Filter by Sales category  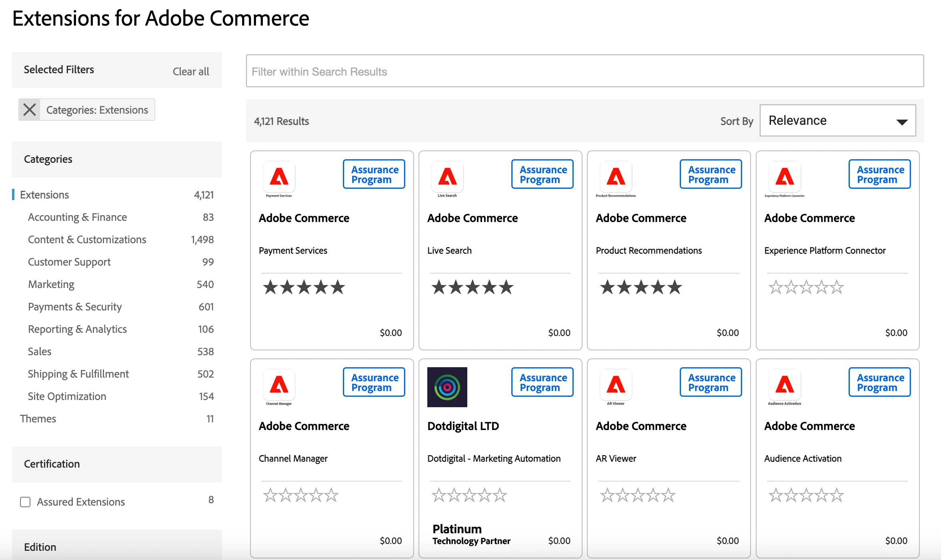pyautogui.click(x=40, y=352)
